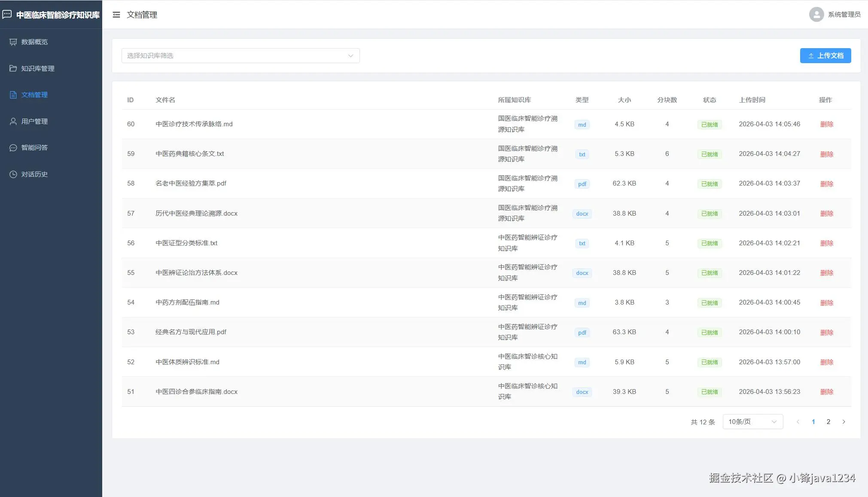Go to next page with right chevron
Screen dimensions: 868x497
844,422
